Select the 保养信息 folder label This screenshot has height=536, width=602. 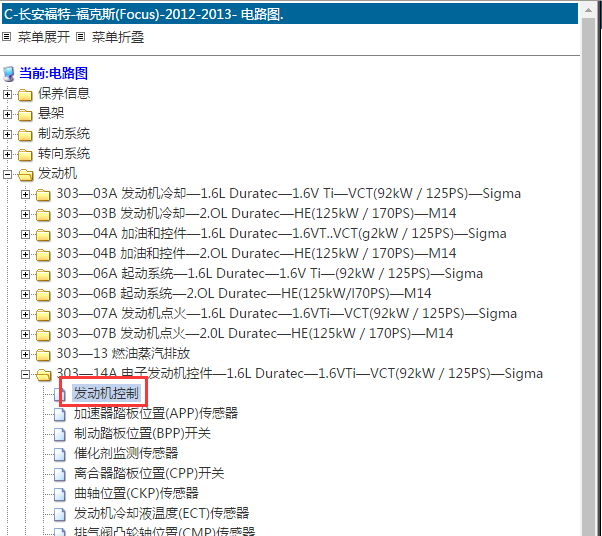tap(64, 93)
